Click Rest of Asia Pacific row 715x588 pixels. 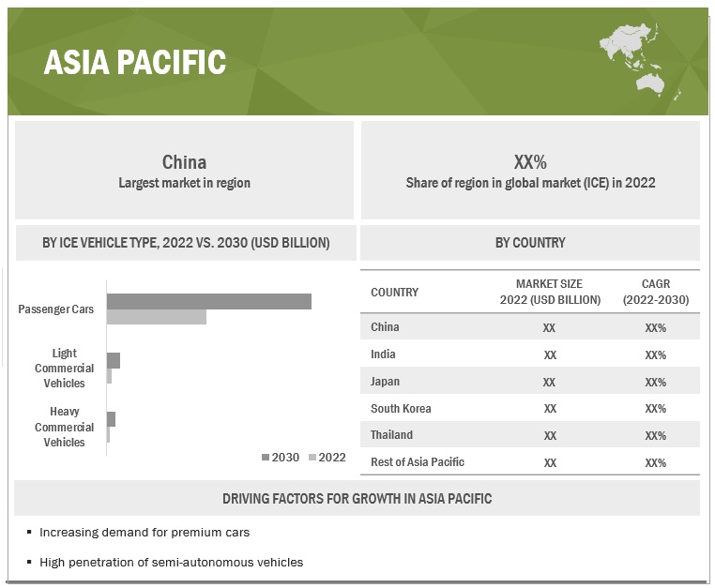tap(530, 462)
